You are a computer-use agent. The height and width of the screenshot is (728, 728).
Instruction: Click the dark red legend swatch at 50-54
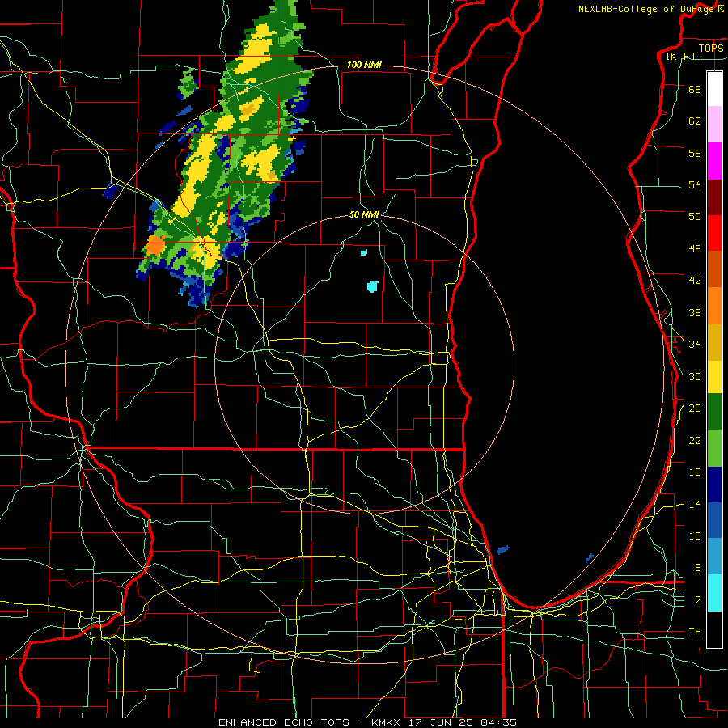pyautogui.click(x=714, y=197)
